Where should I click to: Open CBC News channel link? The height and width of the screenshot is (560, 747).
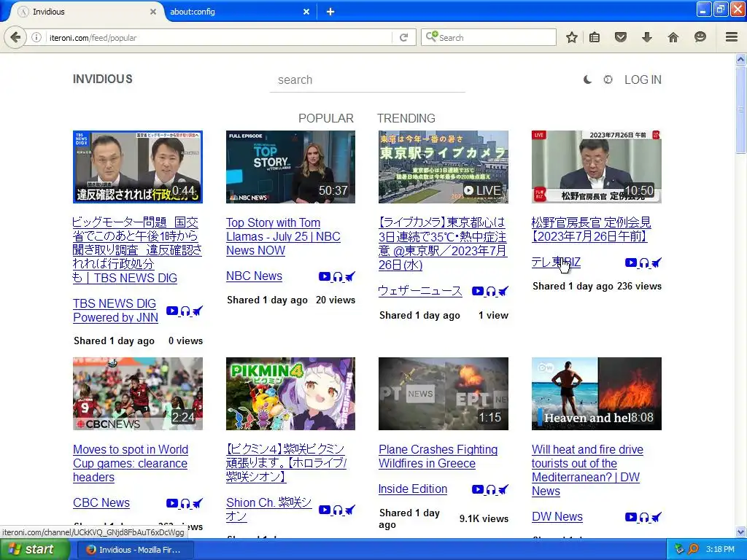[101, 502]
